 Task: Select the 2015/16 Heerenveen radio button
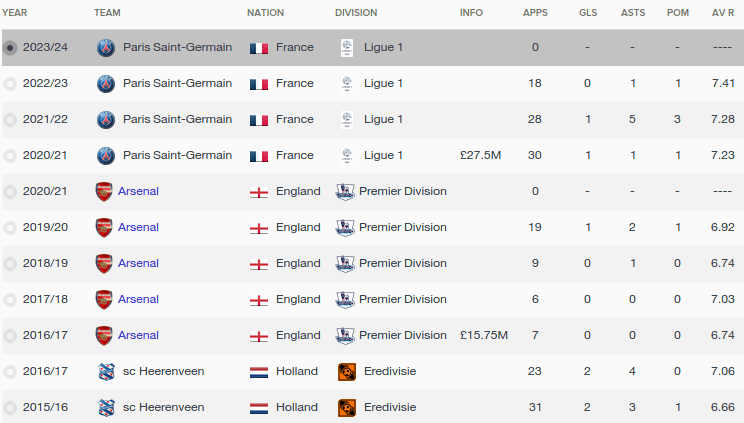10,407
